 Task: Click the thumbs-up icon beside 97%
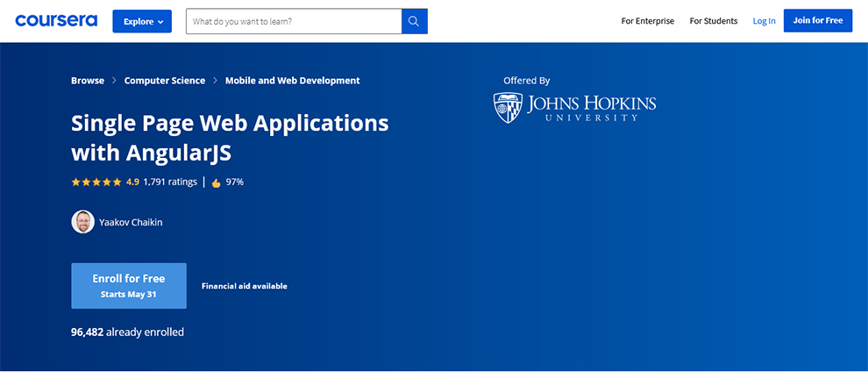pos(217,182)
